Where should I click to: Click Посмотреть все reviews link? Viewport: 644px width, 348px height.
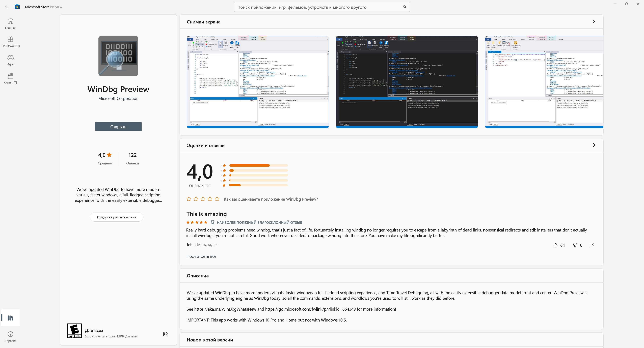(x=201, y=256)
